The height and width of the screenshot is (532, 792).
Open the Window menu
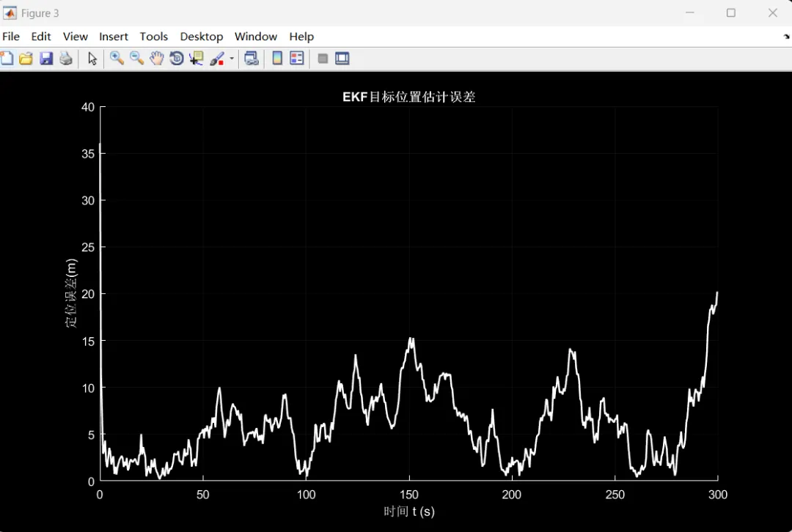click(x=256, y=37)
